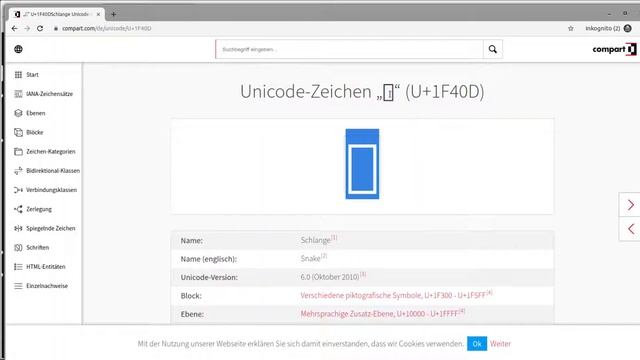Open Spiegelnde Zeichen in sidebar
Image resolution: width=640 pixels, height=360 pixels.
pyautogui.click(x=51, y=228)
